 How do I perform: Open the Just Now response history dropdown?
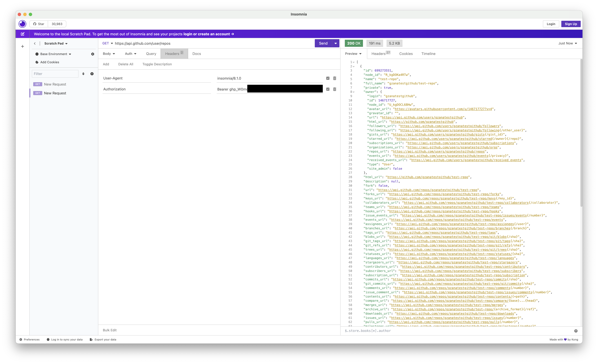click(x=568, y=43)
